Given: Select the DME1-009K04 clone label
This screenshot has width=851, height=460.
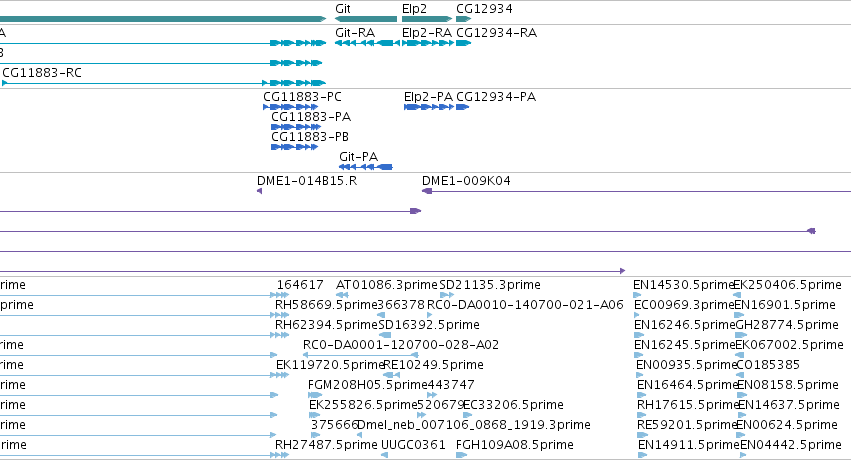Looking at the screenshot, I should pos(466,181).
